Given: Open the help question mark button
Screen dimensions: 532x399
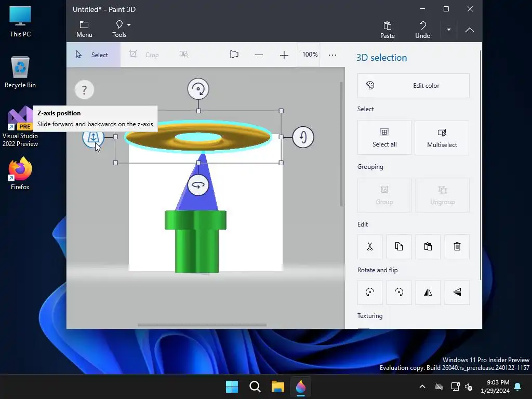Looking at the screenshot, I should coord(84,90).
